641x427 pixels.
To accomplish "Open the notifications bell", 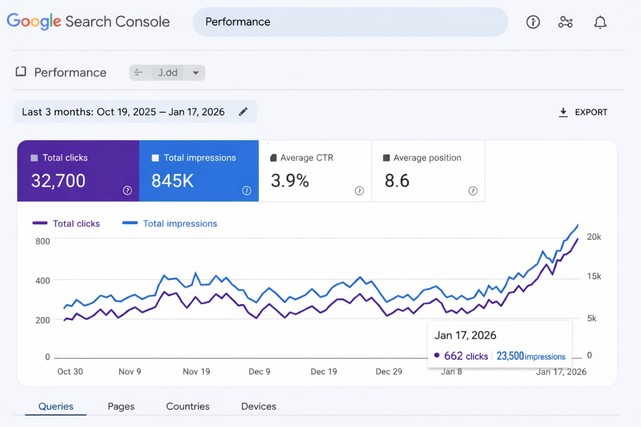I will (x=600, y=22).
